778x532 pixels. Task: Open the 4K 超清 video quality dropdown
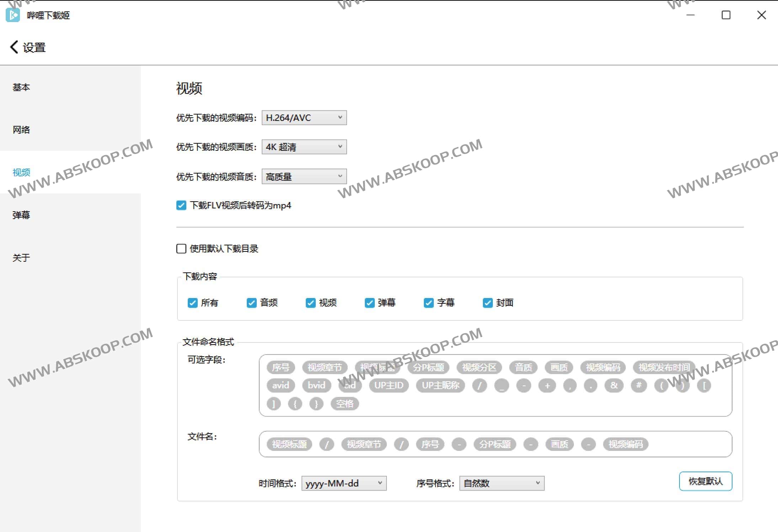304,147
